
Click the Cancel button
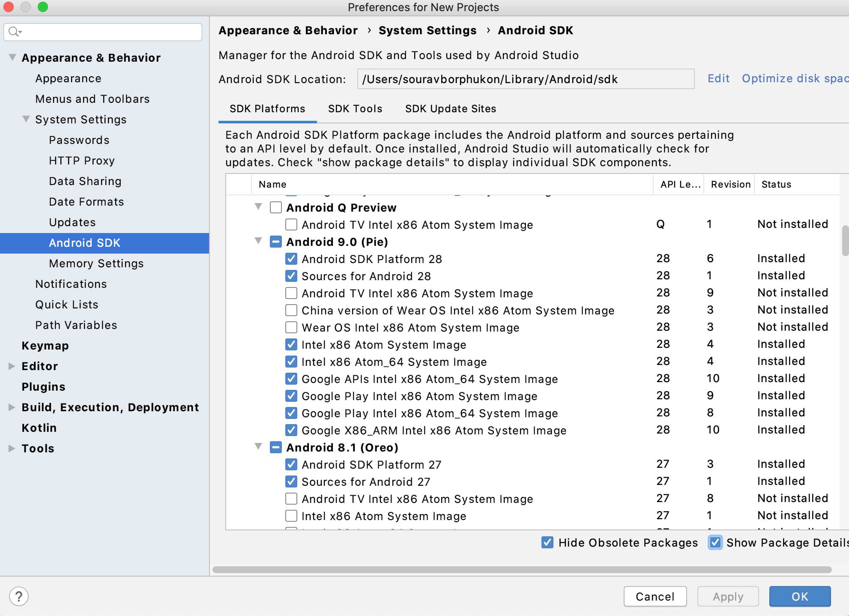[x=655, y=596]
